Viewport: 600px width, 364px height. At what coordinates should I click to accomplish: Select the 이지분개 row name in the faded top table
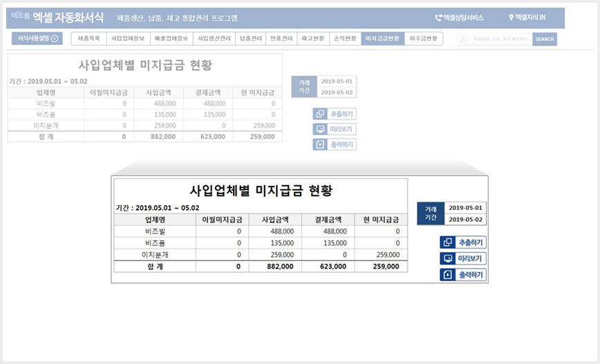pyautogui.click(x=46, y=126)
